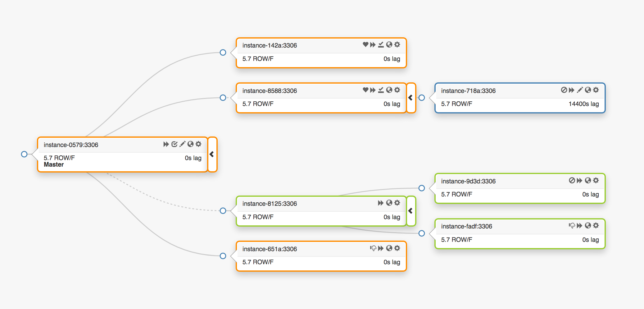Click the connector circle left of instance-718a
The image size is (644, 309).
(x=422, y=98)
